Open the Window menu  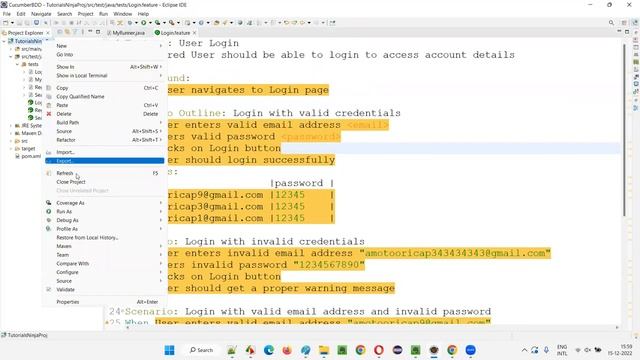pyautogui.click(x=122, y=14)
